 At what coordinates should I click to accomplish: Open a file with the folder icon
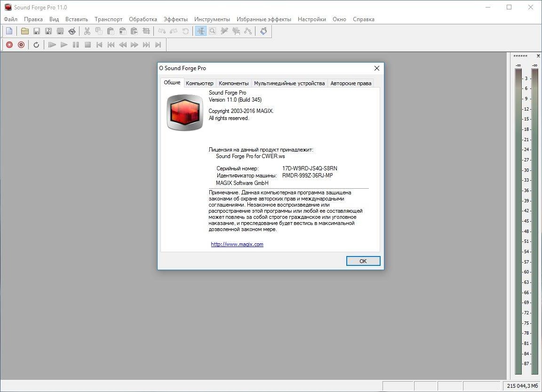(24, 31)
